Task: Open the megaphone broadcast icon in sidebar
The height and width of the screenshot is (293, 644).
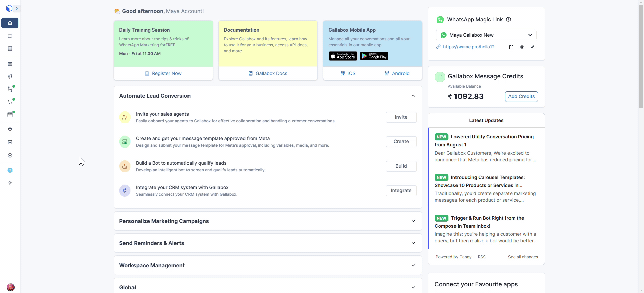Action: pos(10,76)
